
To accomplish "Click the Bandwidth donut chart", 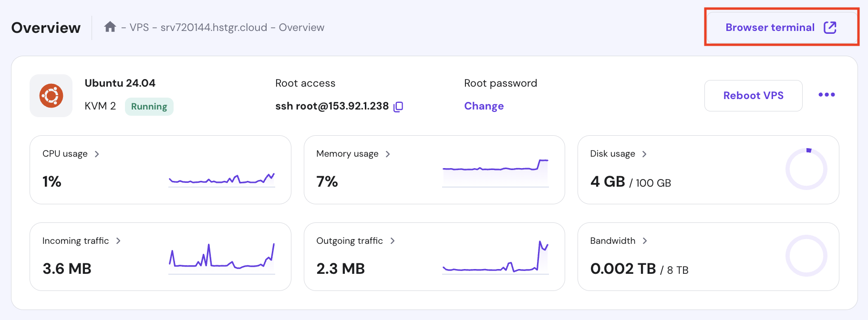I will click(806, 256).
